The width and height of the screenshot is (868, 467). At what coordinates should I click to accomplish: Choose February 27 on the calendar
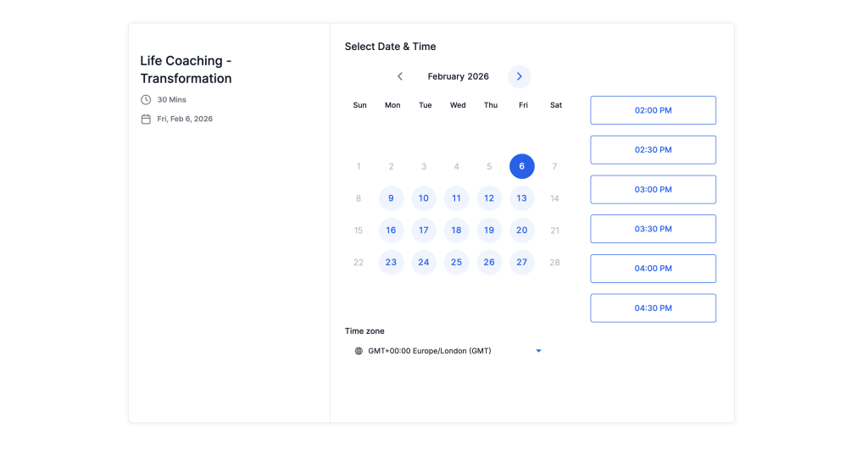click(x=522, y=263)
